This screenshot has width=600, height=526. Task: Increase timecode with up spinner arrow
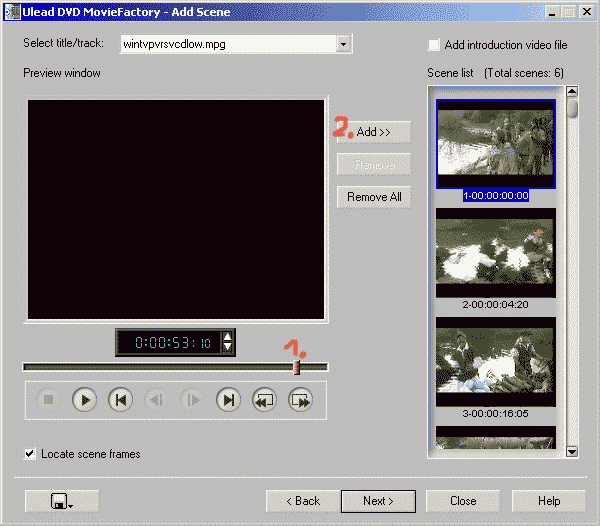(x=227, y=337)
